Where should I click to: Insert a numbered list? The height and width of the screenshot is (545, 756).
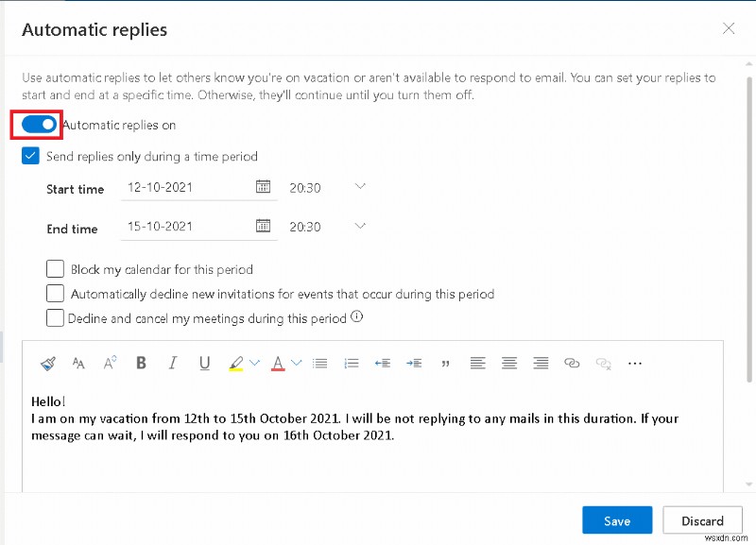click(x=352, y=363)
